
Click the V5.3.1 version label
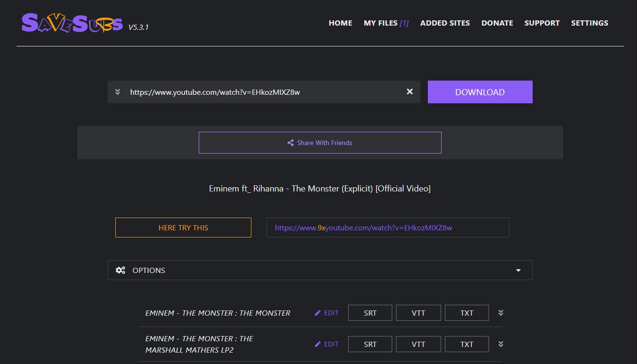point(138,27)
